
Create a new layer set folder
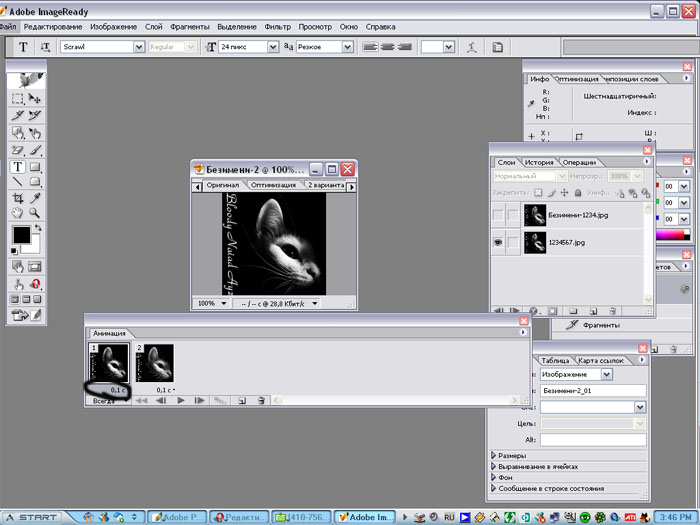pos(573,311)
